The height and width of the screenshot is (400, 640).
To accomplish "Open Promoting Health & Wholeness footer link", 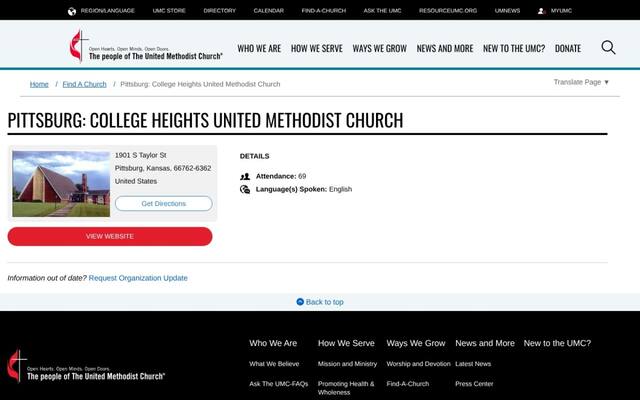I will [x=346, y=388].
